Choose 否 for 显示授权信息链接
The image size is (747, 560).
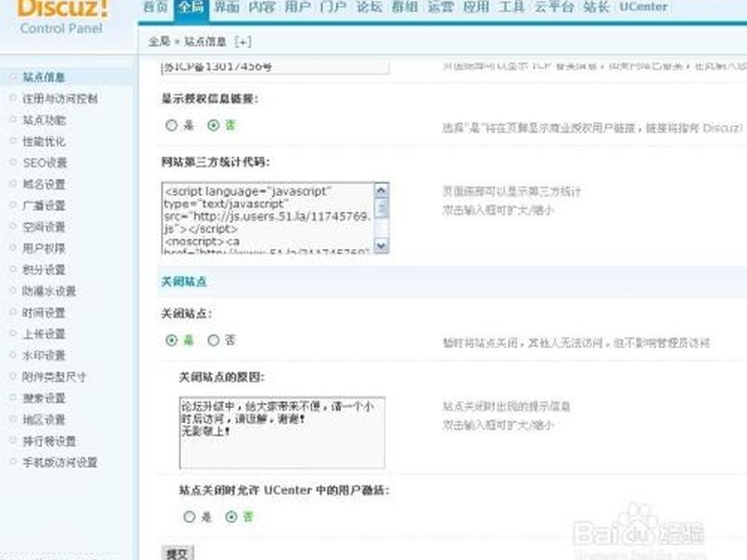click(x=214, y=125)
